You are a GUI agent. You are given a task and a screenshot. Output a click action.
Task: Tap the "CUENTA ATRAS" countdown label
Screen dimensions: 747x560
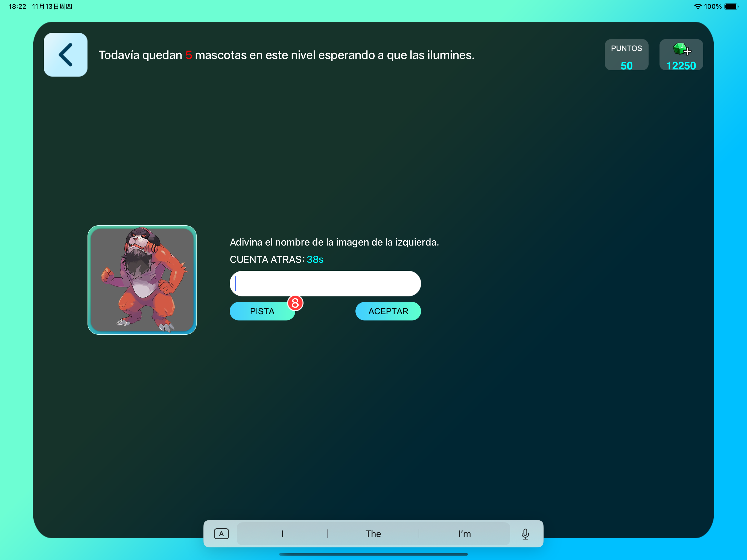tap(267, 259)
